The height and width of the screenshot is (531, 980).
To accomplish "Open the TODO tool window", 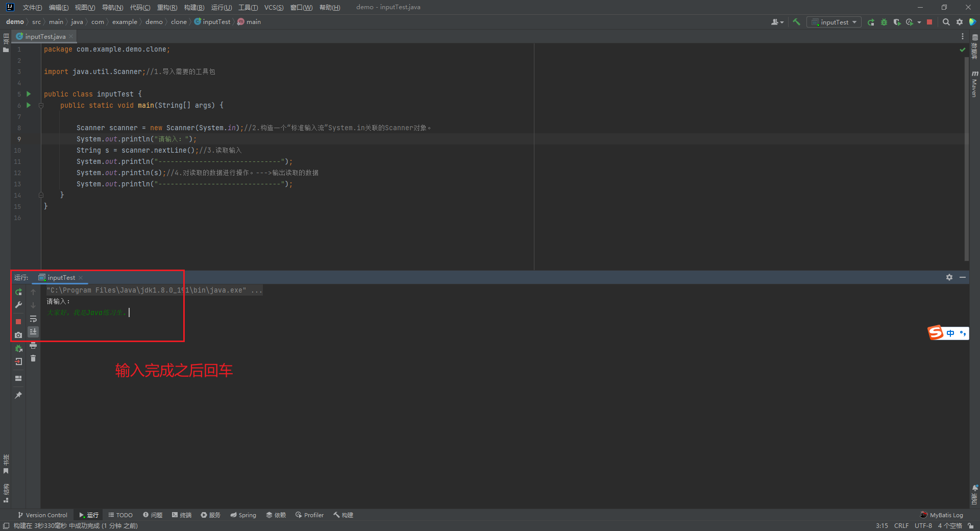I will point(120,515).
